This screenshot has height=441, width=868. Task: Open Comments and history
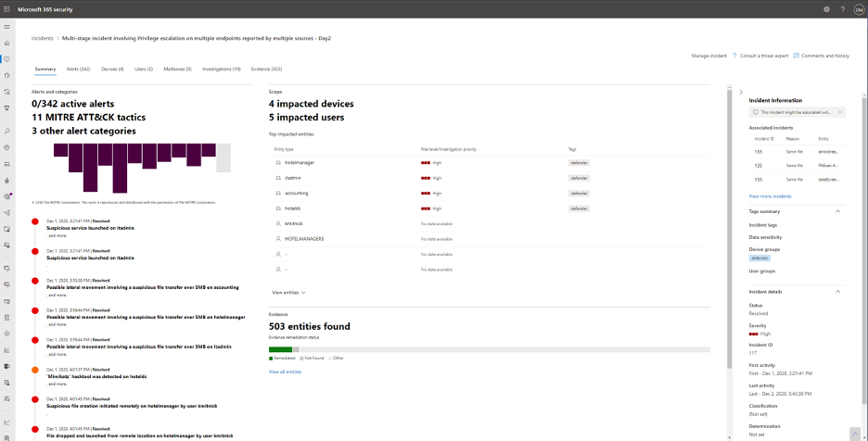point(824,56)
